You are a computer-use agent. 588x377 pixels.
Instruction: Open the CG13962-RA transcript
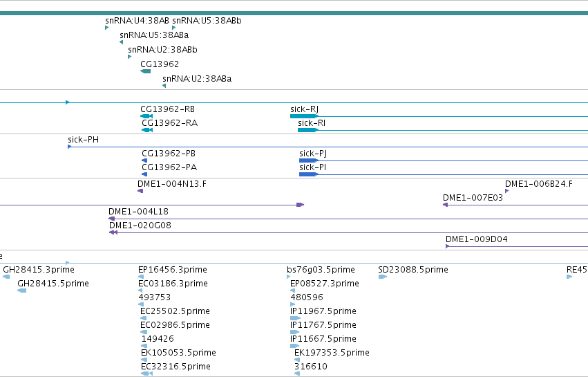pyautogui.click(x=147, y=130)
